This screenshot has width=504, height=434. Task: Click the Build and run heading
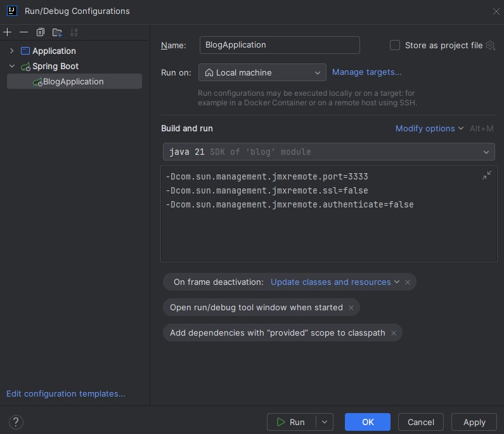point(187,128)
